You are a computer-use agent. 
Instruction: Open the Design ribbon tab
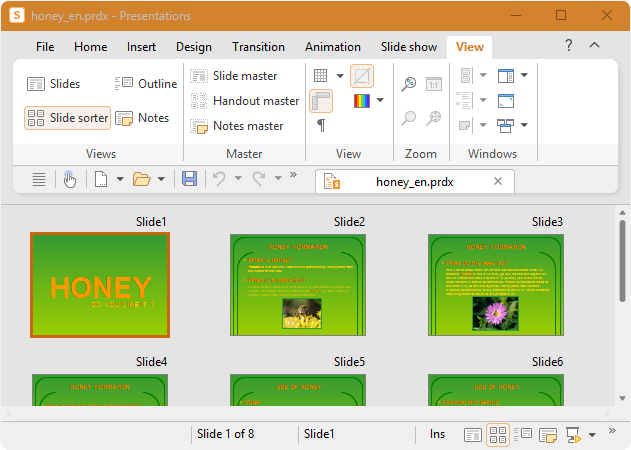[194, 47]
